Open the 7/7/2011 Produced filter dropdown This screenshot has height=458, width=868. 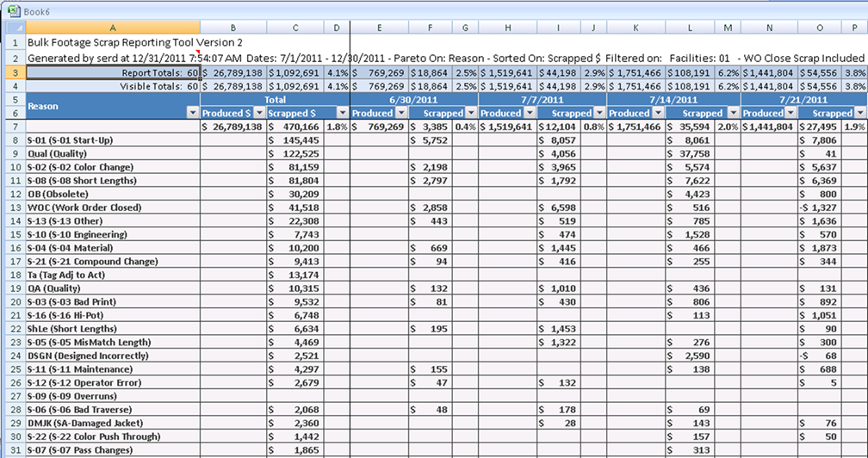pos(530,113)
